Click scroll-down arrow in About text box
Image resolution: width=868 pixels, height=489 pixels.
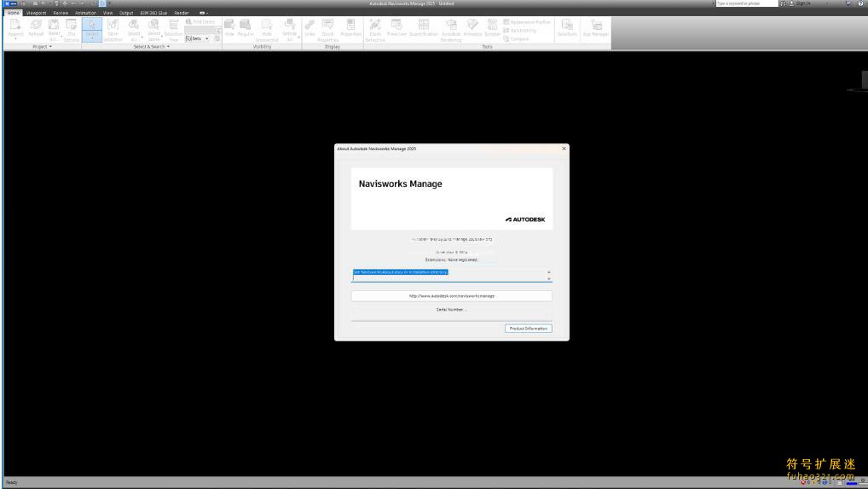click(549, 278)
